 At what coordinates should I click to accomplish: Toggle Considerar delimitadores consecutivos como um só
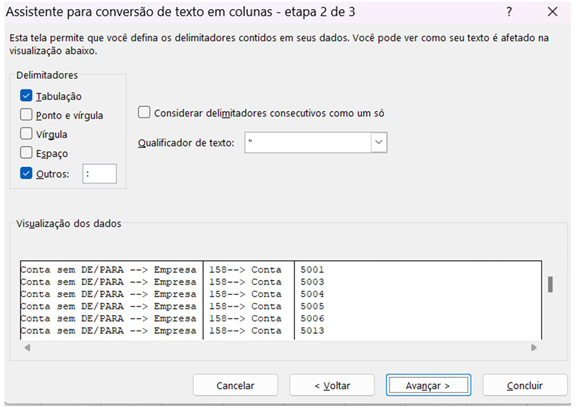pos(144,112)
